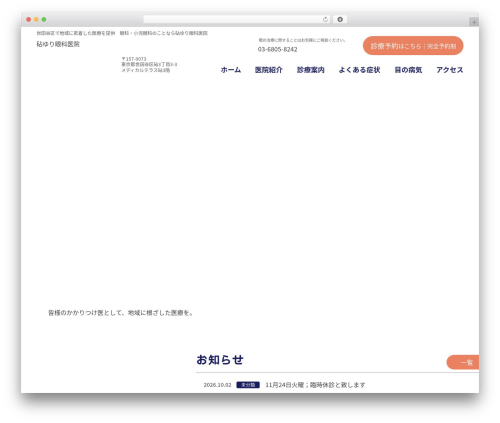Click the red close window button

click(29, 19)
